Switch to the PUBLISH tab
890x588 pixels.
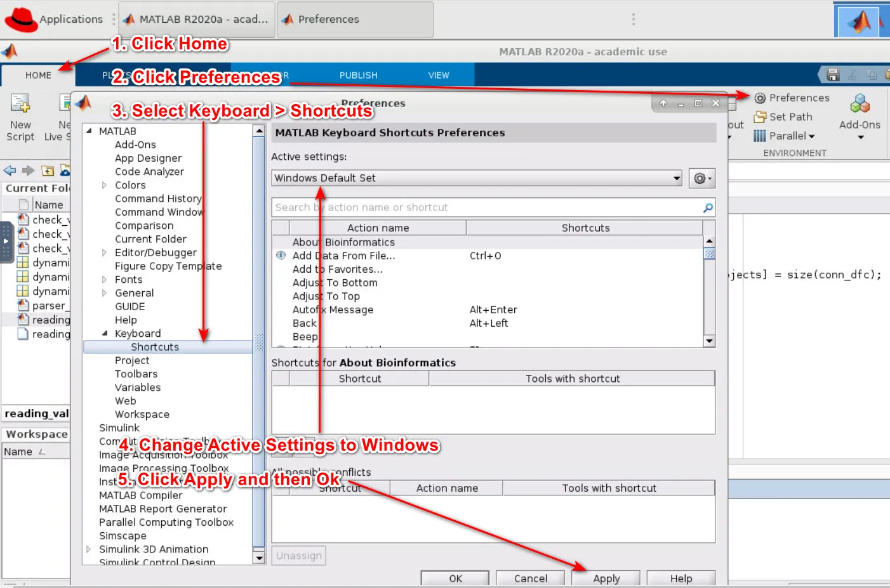point(358,75)
